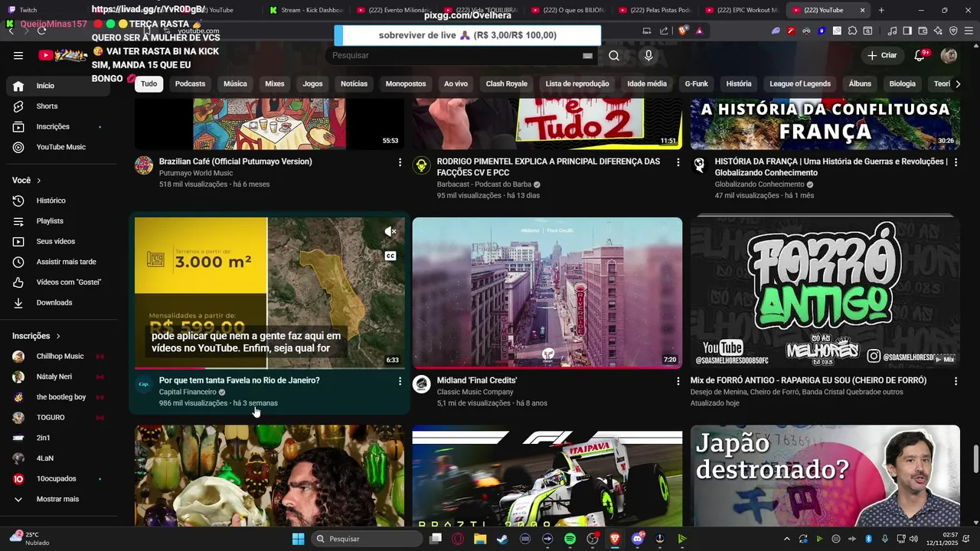The height and width of the screenshot is (551, 980).
Task: Open Spotify from the taskbar
Action: 570,539
